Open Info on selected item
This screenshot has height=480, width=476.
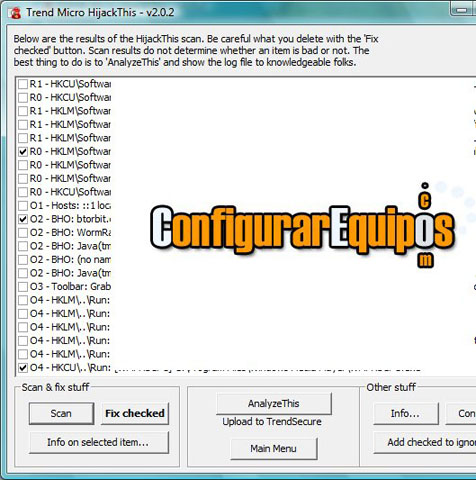tap(99, 442)
